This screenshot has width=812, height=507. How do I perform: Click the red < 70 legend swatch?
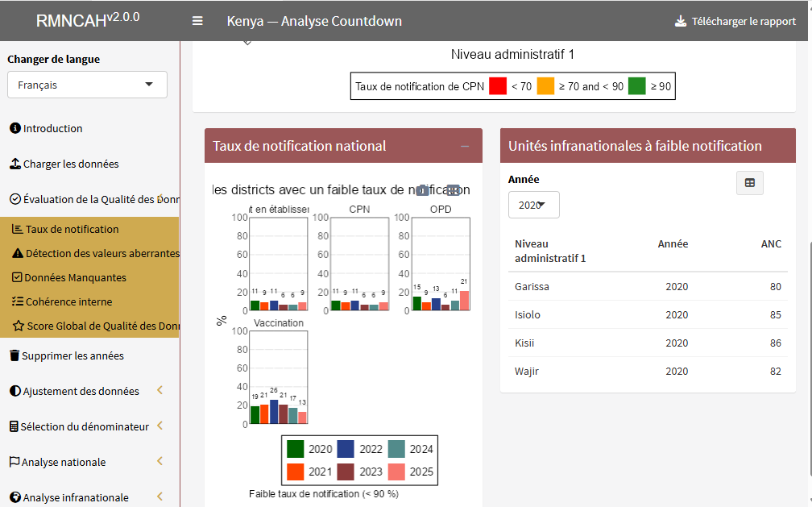click(498, 86)
